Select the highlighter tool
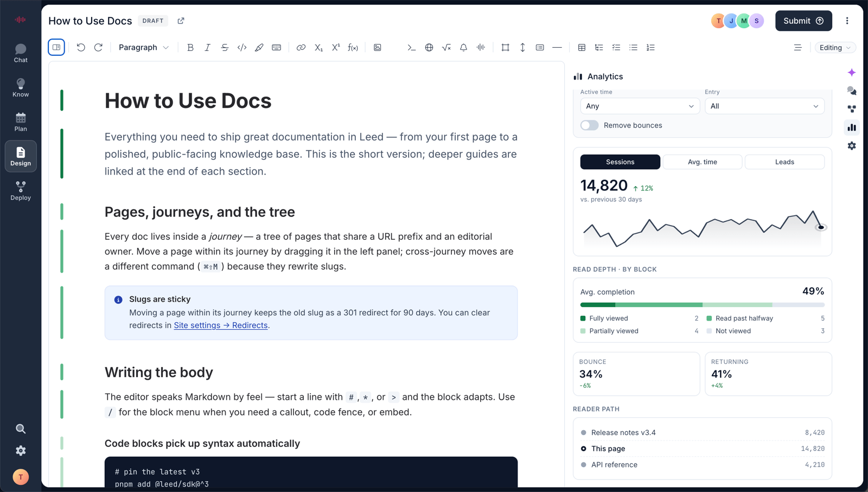Screen dimensions: 868x492 point(259,47)
